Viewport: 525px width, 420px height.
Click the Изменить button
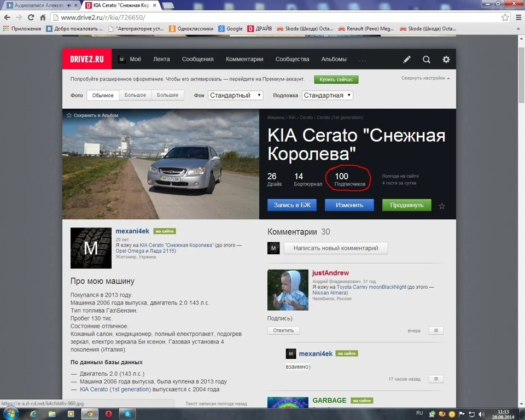[349, 205]
